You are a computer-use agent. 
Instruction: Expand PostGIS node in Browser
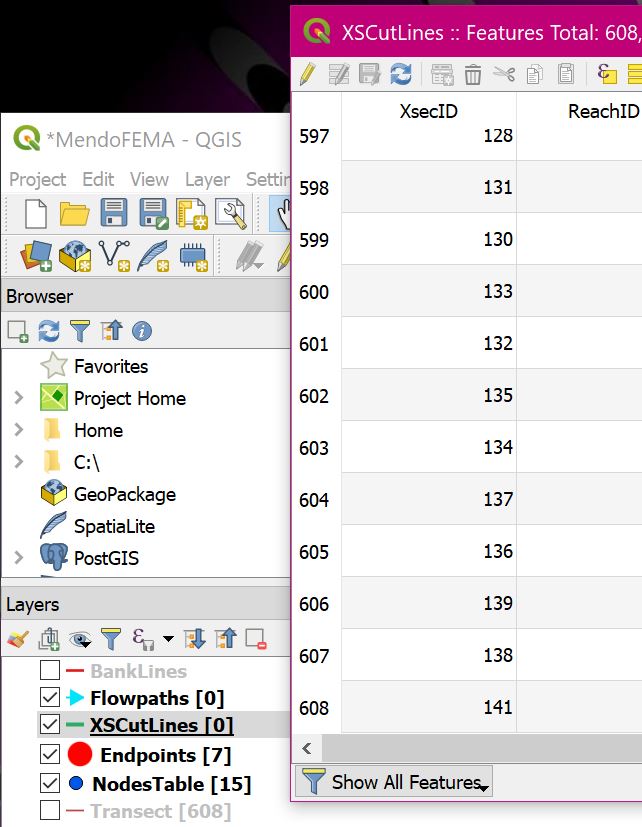pyautogui.click(x=19, y=557)
